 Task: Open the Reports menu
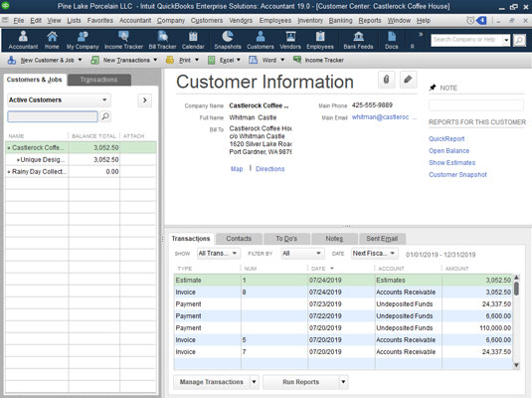pos(370,20)
